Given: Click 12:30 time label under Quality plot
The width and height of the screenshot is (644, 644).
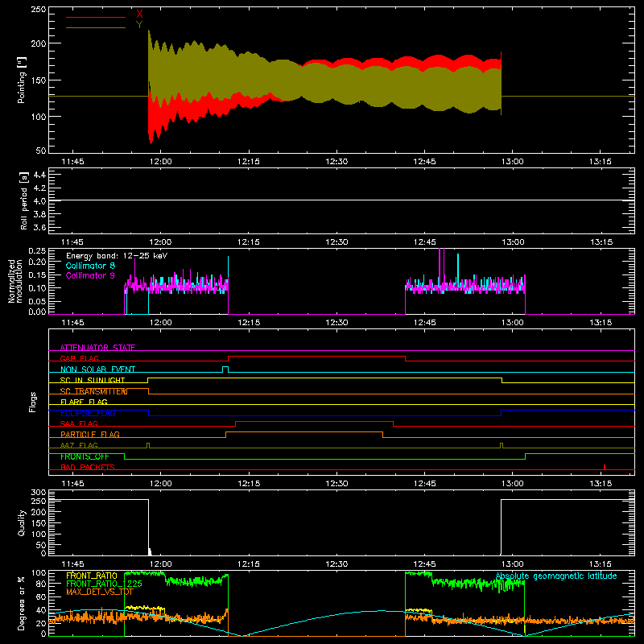Looking at the screenshot, I should [336, 564].
